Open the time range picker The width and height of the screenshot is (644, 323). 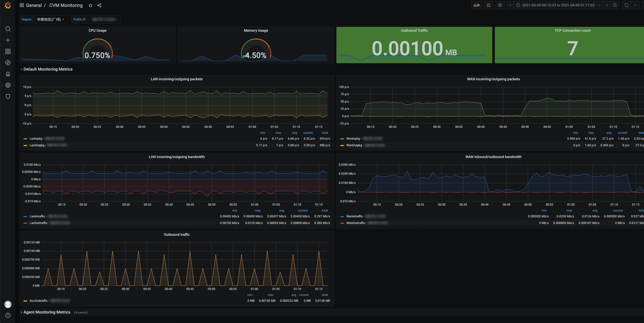tap(558, 5)
